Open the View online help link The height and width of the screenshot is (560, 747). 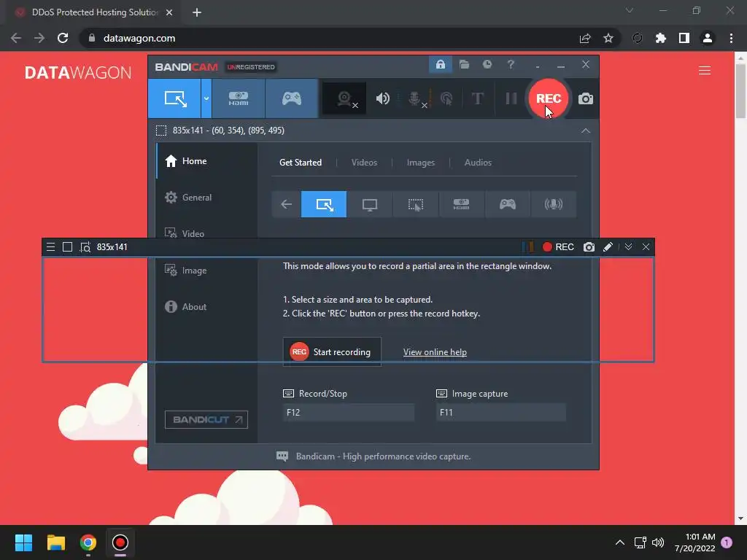pyautogui.click(x=435, y=352)
